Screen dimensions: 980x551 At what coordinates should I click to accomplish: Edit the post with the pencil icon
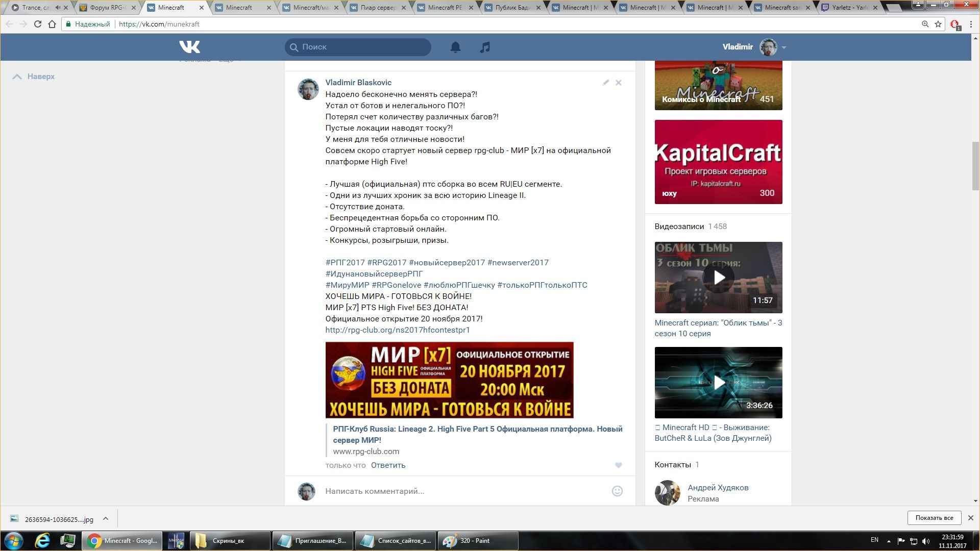click(x=605, y=83)
